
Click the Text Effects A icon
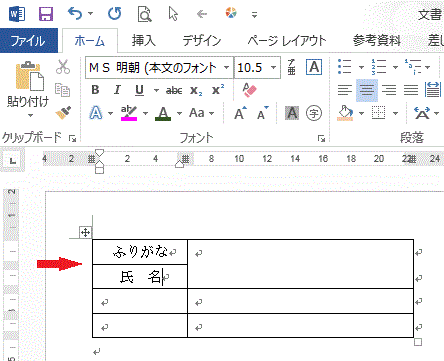(96, 113)
